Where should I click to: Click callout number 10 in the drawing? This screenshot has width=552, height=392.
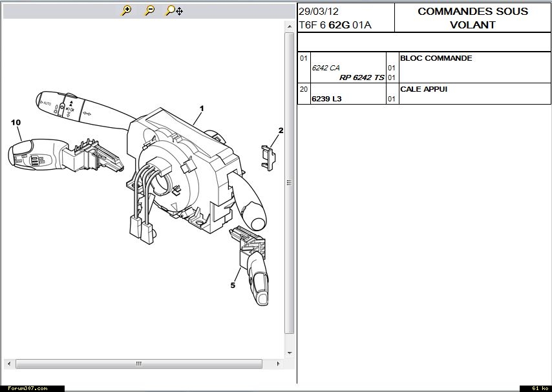16,122
